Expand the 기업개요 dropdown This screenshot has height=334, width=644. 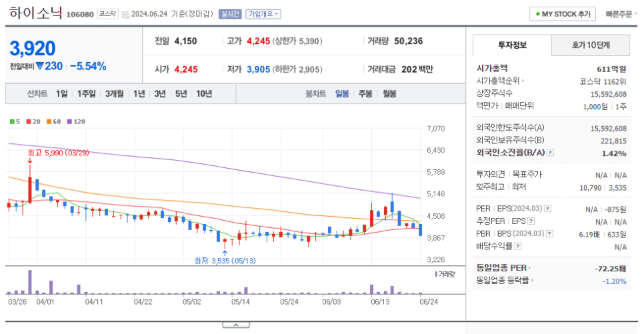point(263,14)
